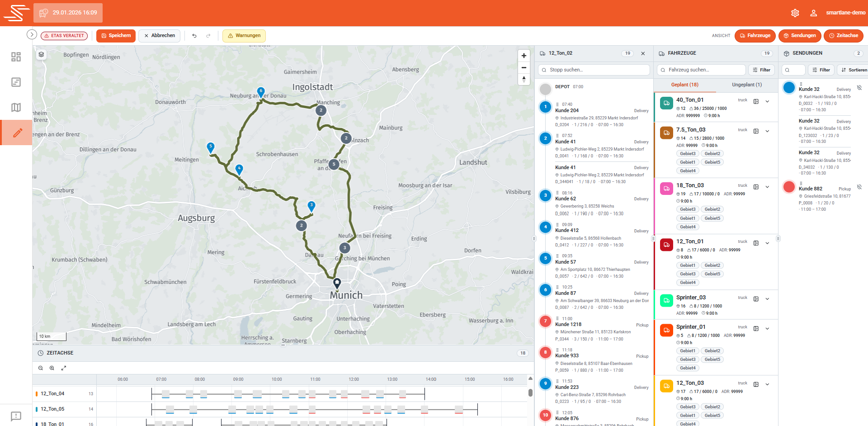868x426 pixels.
Task: Close the 12_Ton_02 route panel
Action: 643,53
